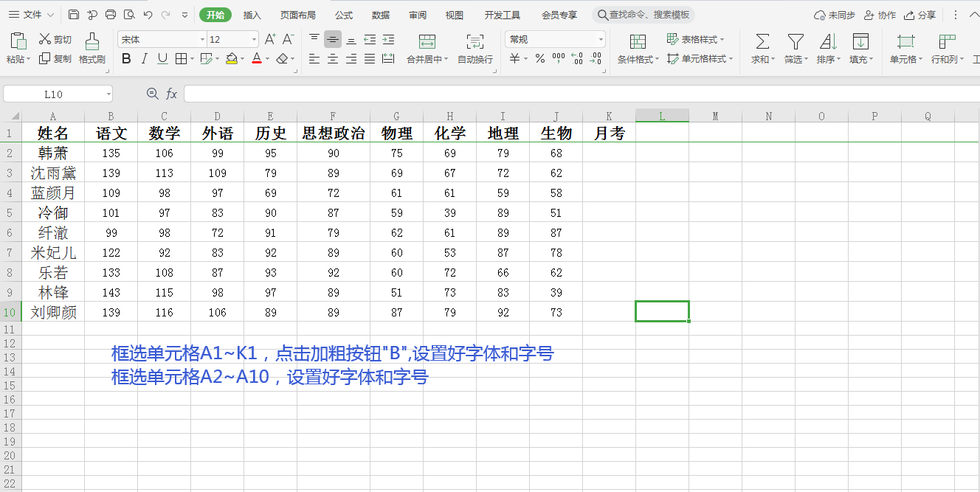Click the Sum (求和) sigma icon
Screen dimensions: 980x492
click(762, 42)
